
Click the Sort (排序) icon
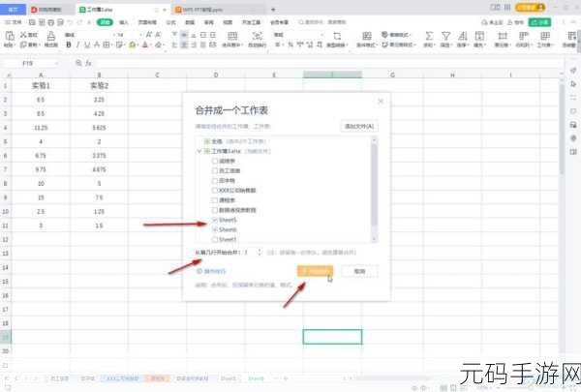[x=463, y=36]
